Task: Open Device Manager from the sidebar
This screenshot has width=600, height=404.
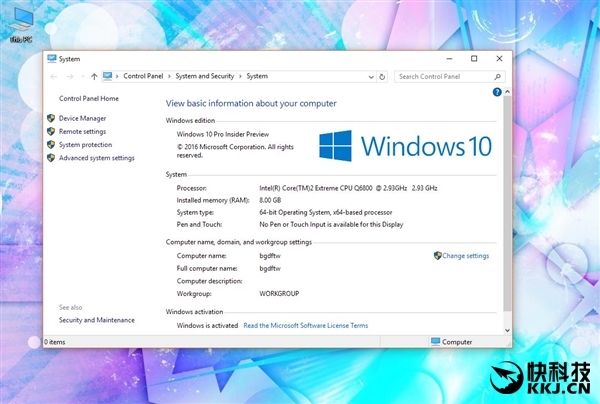Action: pyautogui.click(x=82, y=118)
